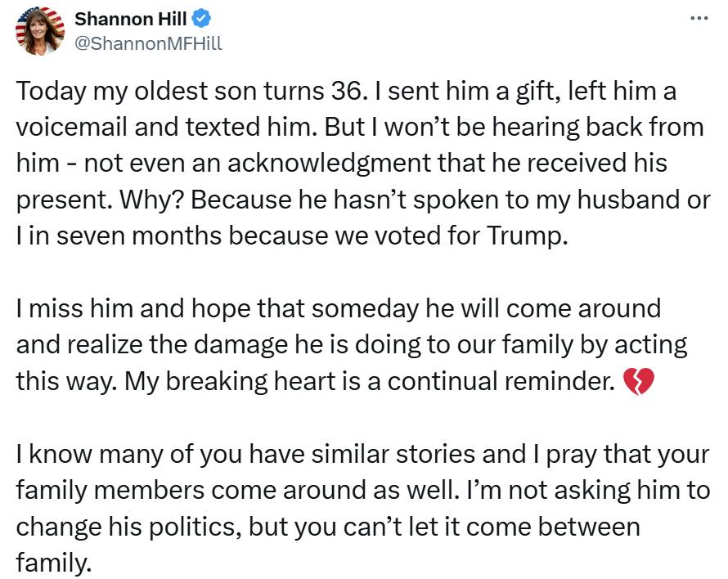728x579 pixels.
Task: Open Shannon Hill's profile picture
Action: (40, 30)
